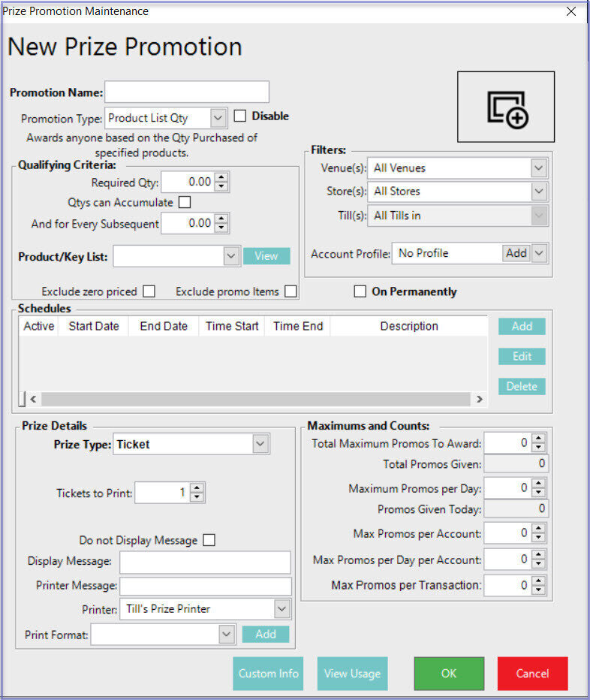Click the add image icon box
590x700 pixels.
click(x=506, y=107)
